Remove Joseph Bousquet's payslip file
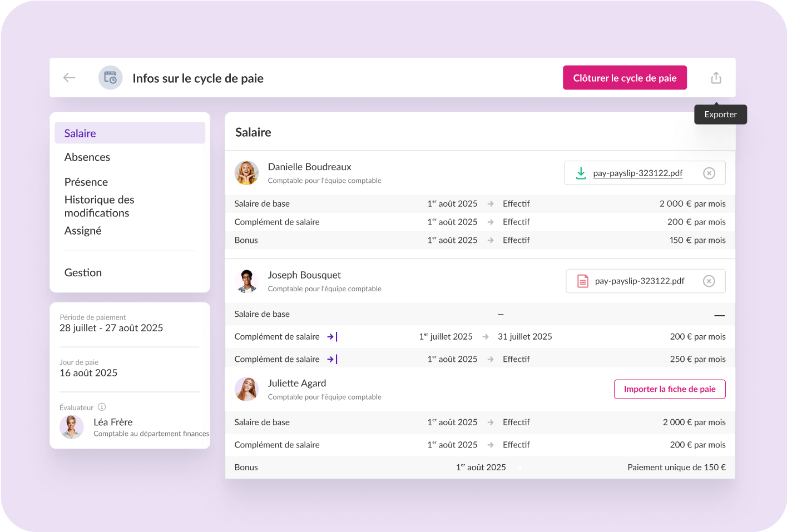The height and width of the screenshot is (532, 787). point(709,281)
